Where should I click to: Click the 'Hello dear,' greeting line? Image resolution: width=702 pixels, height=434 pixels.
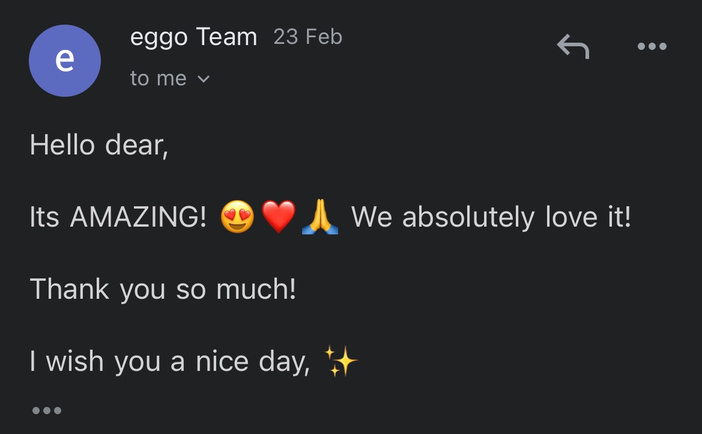pos(99,145)
